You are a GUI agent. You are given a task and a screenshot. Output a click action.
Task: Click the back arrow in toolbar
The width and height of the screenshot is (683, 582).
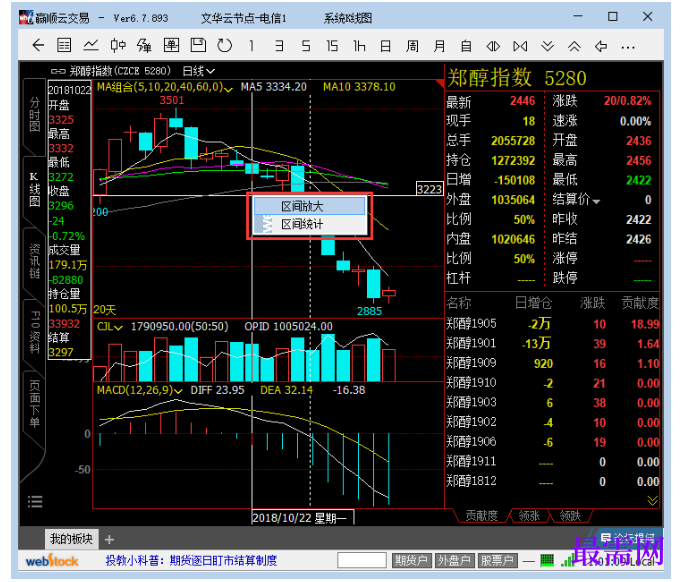click(38, 45)
